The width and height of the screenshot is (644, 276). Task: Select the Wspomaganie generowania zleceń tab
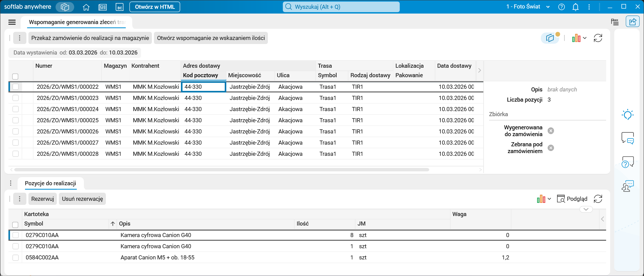point(76,22)
